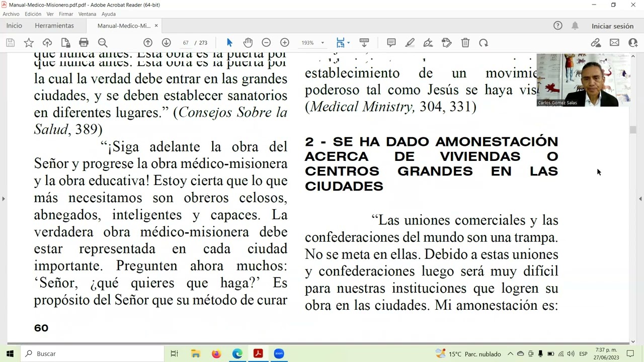Rotate the page view
The image size is (644, 362).
(484, 43)
